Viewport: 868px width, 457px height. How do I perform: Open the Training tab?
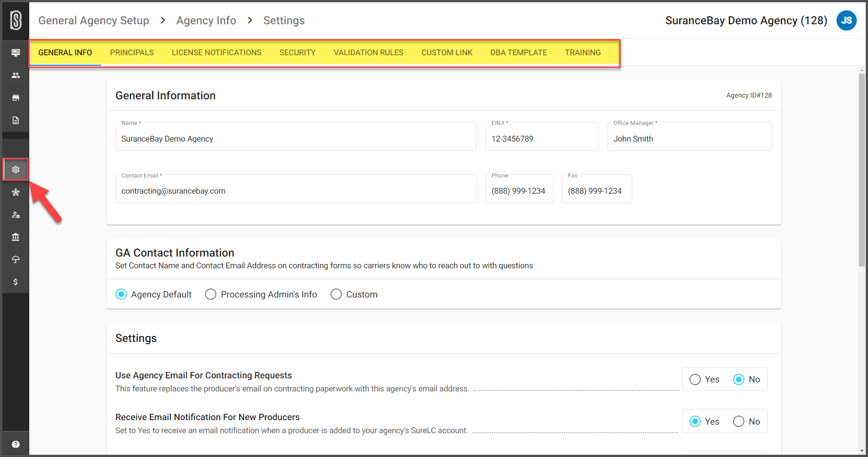(583, 53)
